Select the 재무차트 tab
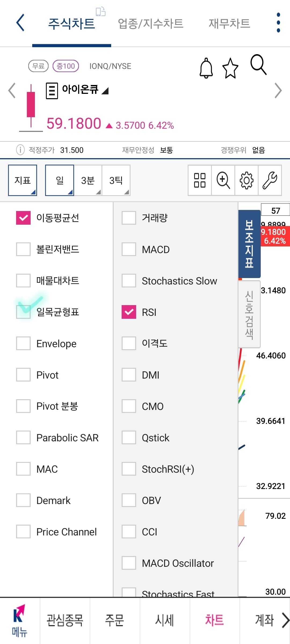The image size is (290, 644). click(x=229, y=23)
